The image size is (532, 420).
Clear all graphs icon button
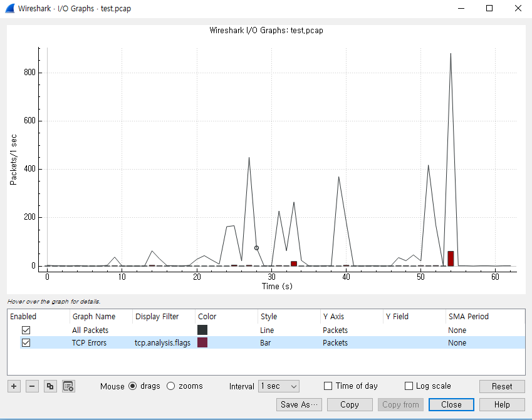[68, 386]
